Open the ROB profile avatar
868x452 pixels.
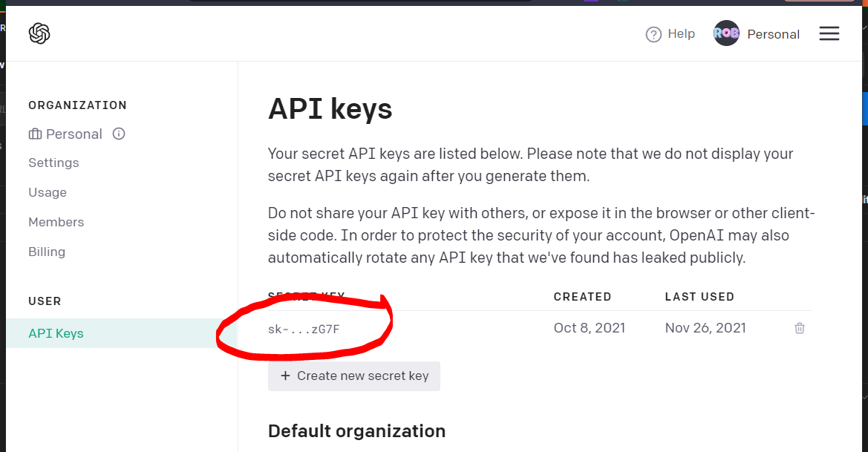coord(726,33)
